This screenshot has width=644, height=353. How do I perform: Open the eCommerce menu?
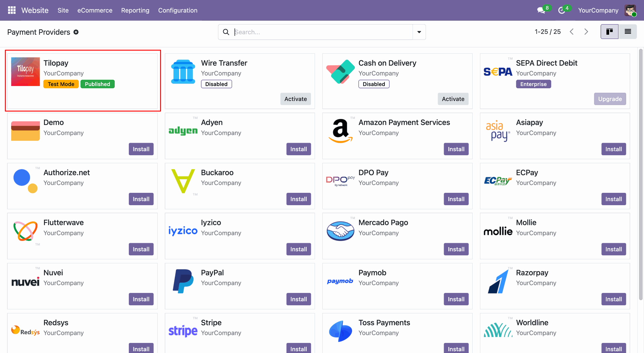coord(95,10)
